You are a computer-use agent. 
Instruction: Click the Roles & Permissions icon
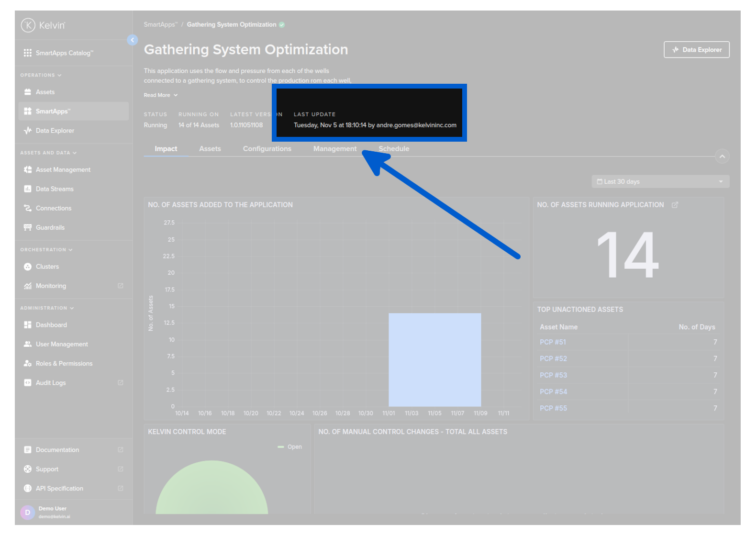[28, 364]
